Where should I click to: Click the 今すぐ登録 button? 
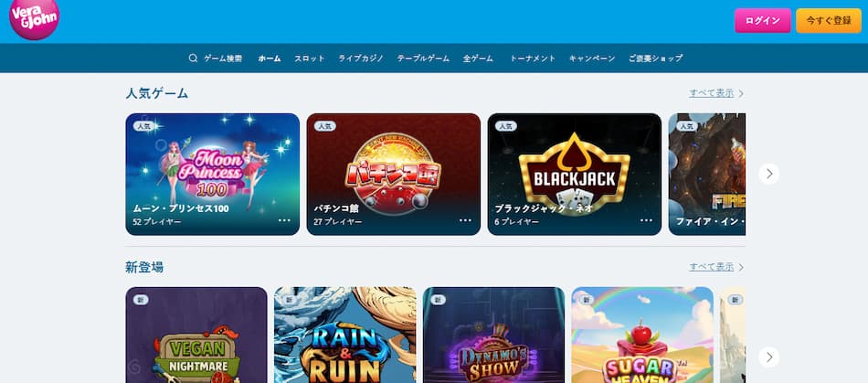tap(829, 20)
